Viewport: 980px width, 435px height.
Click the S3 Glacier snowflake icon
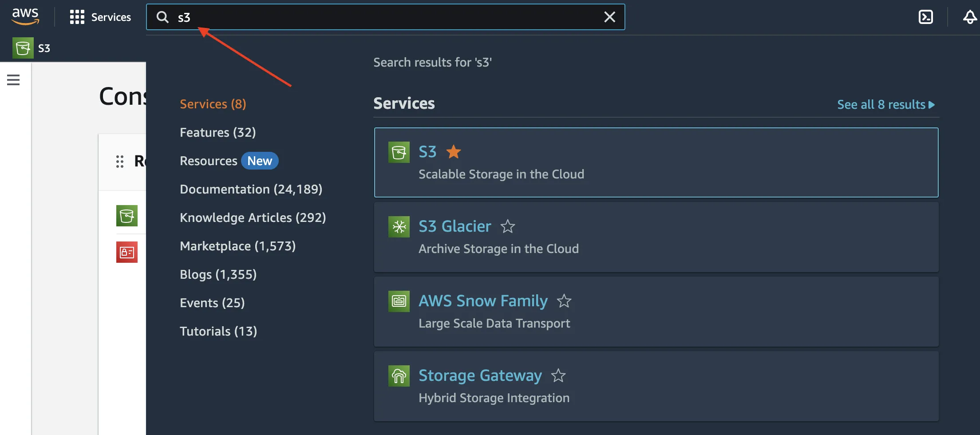tap(399, 227)
